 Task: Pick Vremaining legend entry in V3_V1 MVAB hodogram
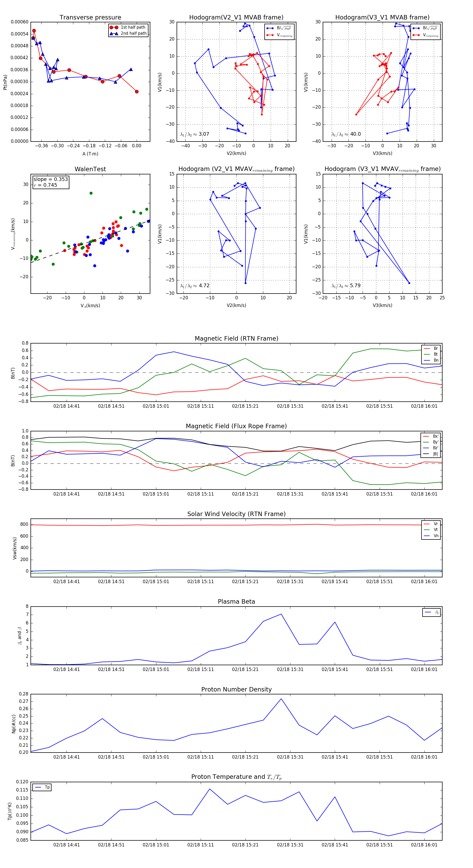pyautogui.click(x=425, y=35)
